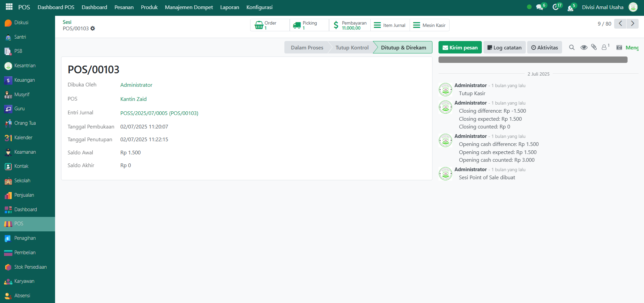This screenshot has width=644, height=303.
Task: Open the Kantin Zaid POS link
Action: click(x=133, y=99)
